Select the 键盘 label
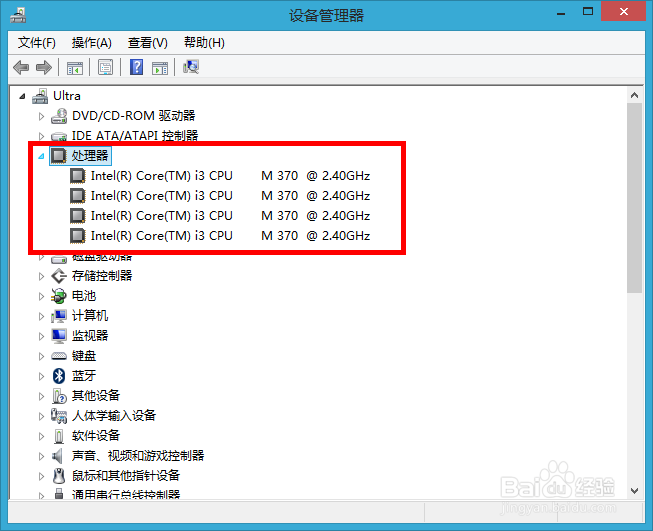Screen dimensions: 653x531 pyautogui.click(x=84, y=356)
